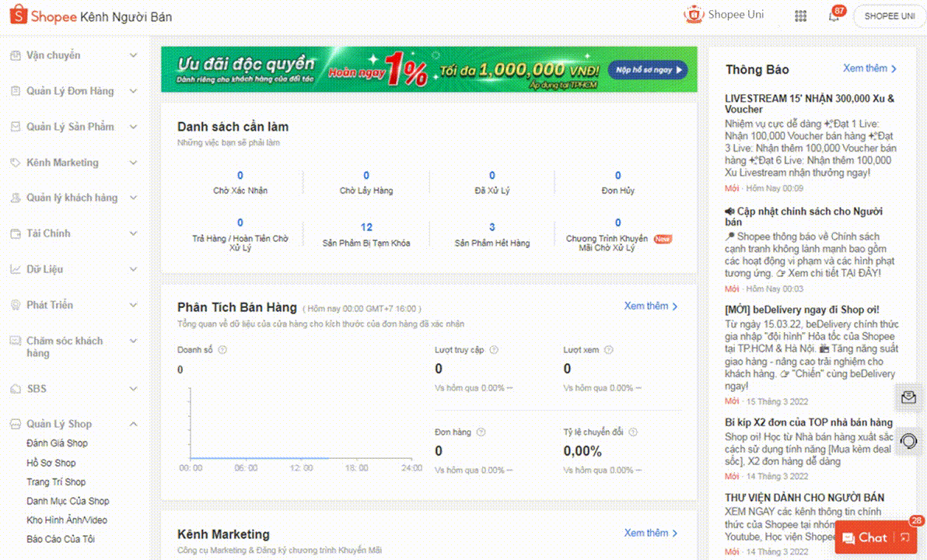Screen dimensions: 927x560
Task: Click the Quản Lý Đơn Hàng icon
Action: [x=16, y=91]
